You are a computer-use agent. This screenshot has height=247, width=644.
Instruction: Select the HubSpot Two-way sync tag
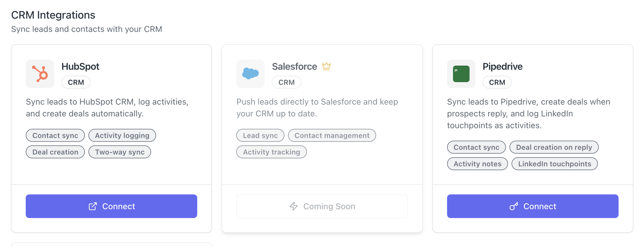click(120, 152)
